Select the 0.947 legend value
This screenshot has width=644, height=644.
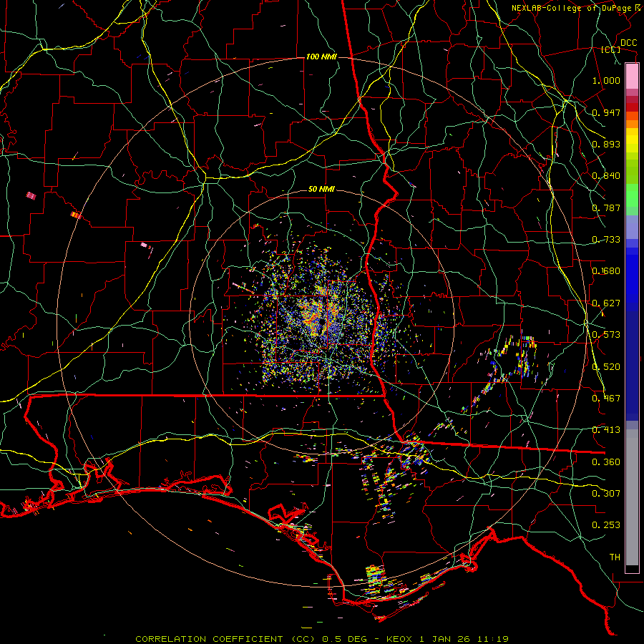pyautogui.click(x=606, y=112)
